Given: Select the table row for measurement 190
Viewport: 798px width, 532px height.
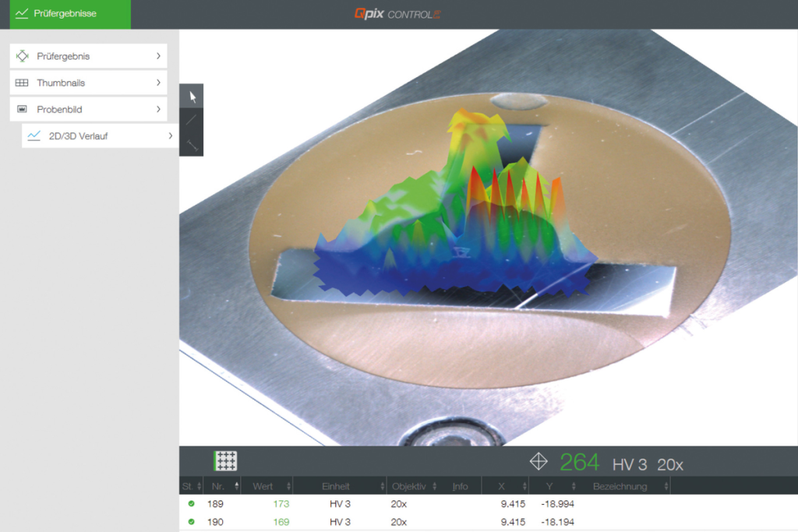Looking at the screenshot, I should click(351, 522).
